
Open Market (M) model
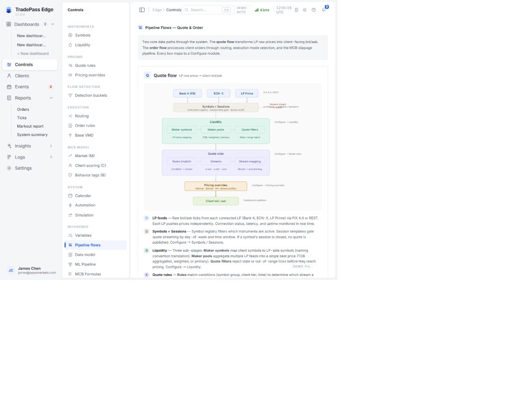point(95,156)
